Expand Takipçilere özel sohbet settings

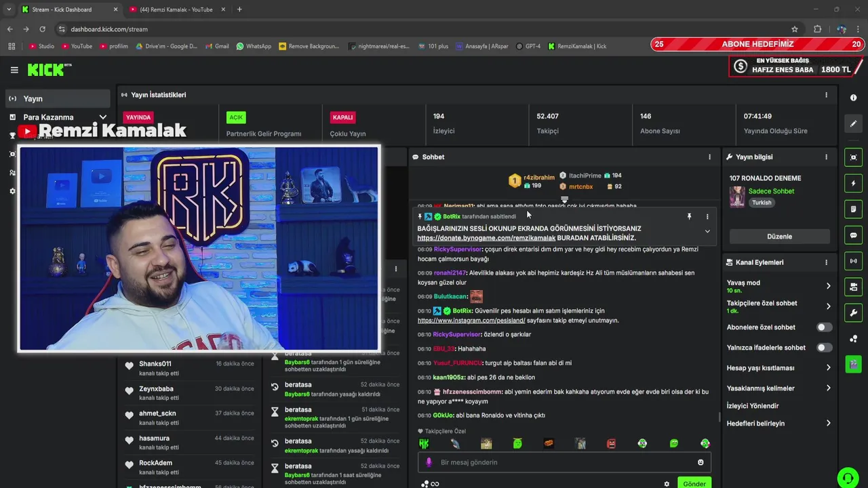click(x=828, y=306)
